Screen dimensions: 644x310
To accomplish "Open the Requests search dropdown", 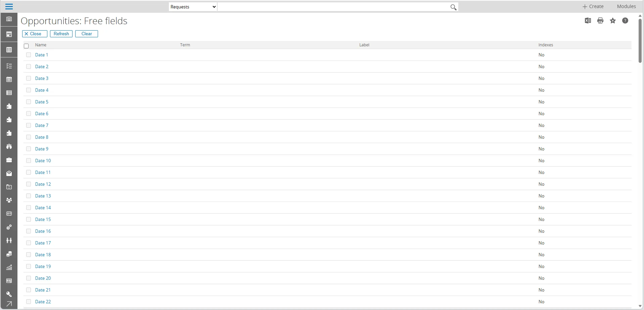I will tap(193, 7).
